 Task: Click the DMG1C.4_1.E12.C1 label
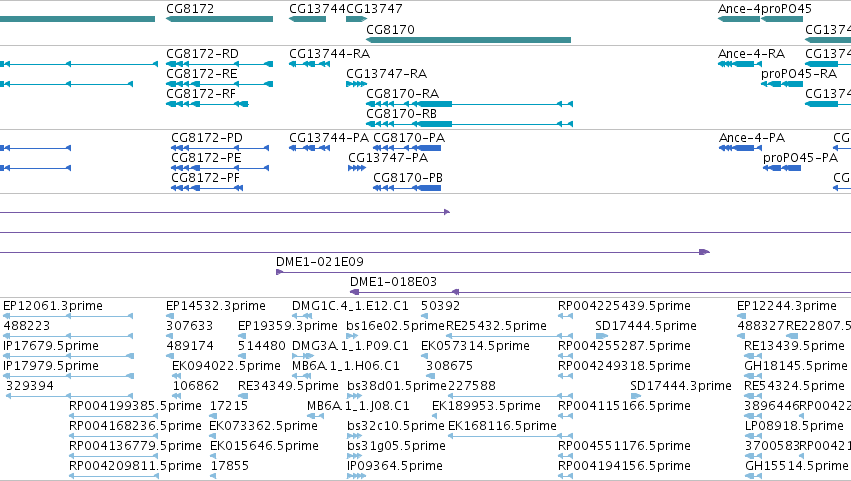tap(350, 306)
